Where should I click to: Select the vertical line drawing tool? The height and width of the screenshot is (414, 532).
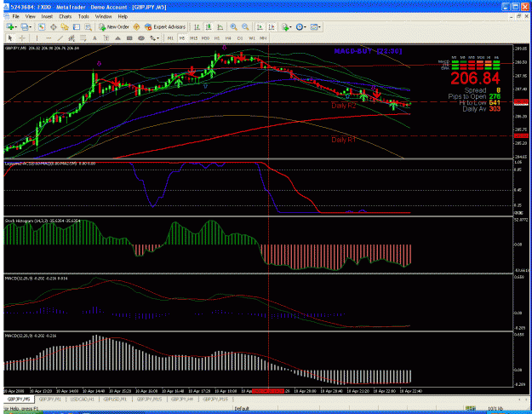pos(37,38)
